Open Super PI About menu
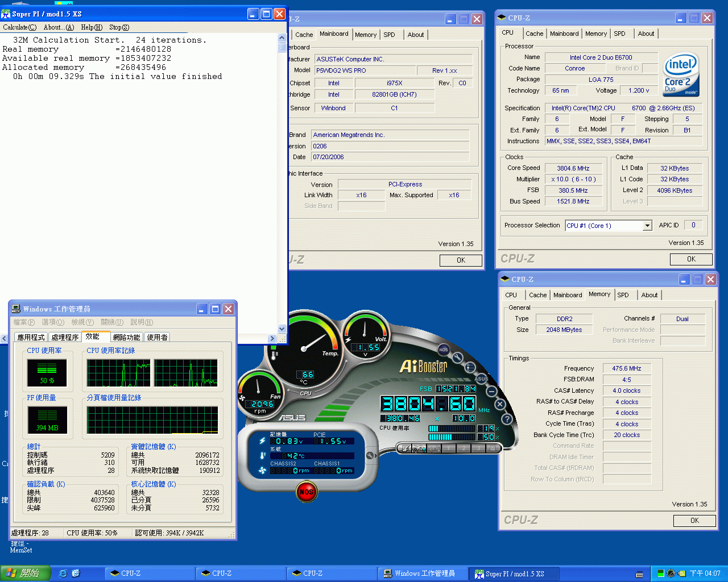Viewport: 728px width, 582px height. tap(59, 27)
